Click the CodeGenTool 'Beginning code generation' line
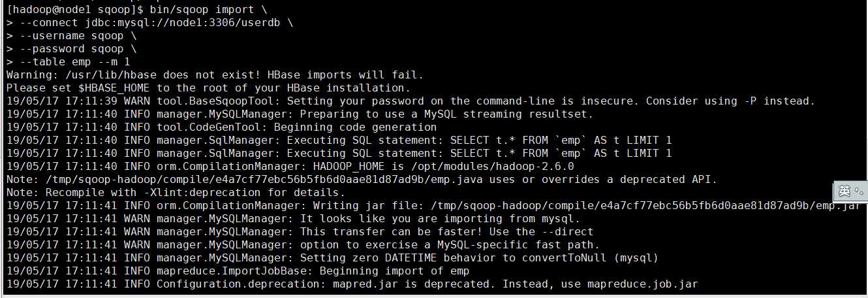This screenshot has height=298, width=868. pos(222,127)
